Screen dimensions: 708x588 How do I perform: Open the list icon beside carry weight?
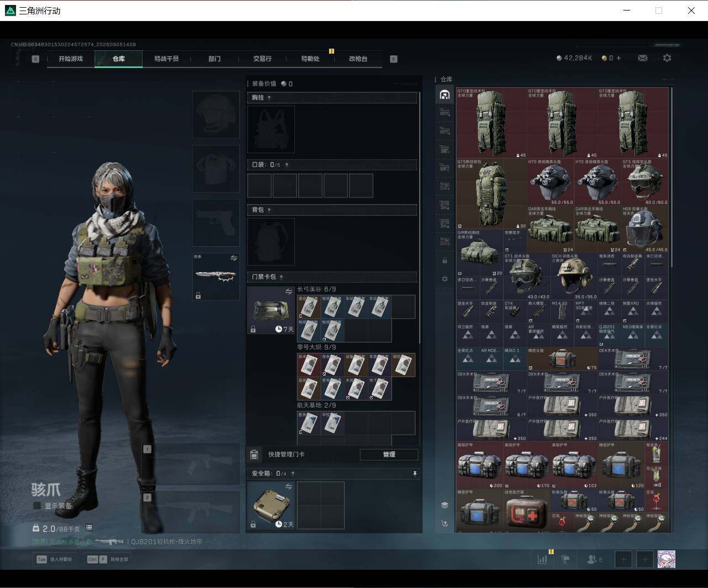pos(89,528)
